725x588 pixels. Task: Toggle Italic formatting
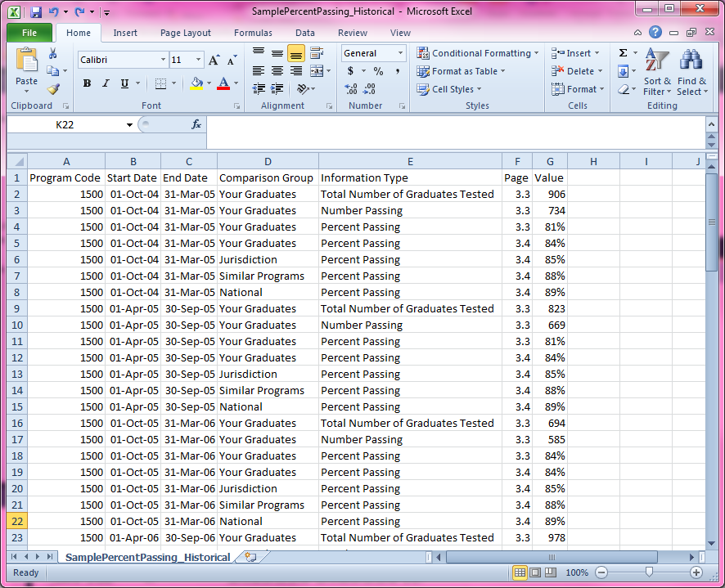coord(106,83)
